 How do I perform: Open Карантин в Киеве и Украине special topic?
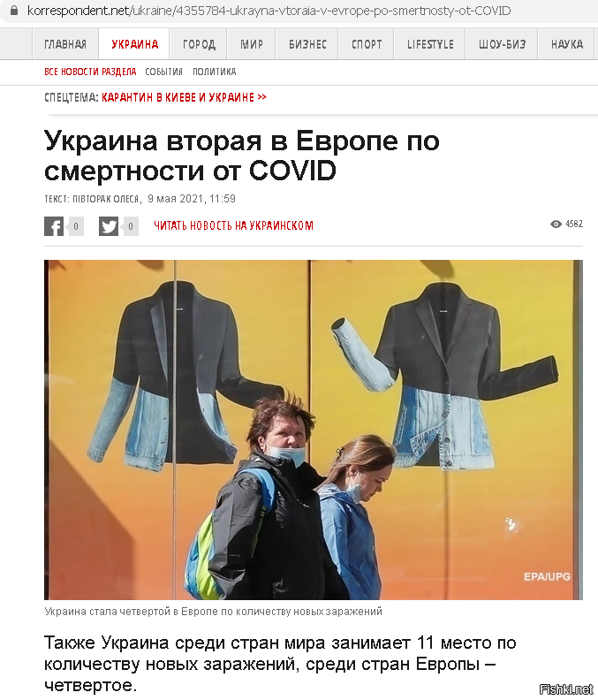pyautogui.click(x=184, y=97)
